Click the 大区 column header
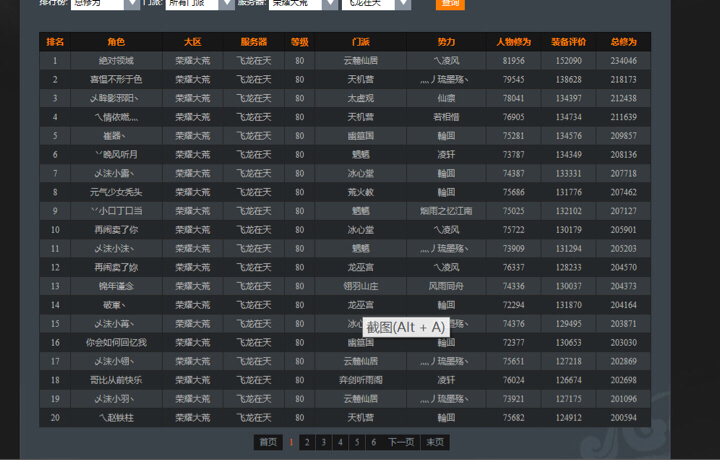The height and width of the screenshot is (460, 720). 193,42
